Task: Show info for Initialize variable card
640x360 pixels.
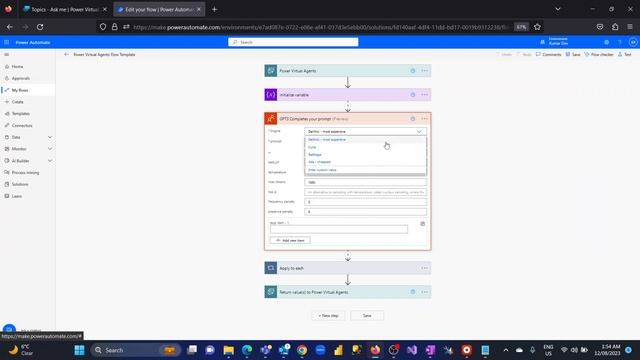Action: [413, 95]
